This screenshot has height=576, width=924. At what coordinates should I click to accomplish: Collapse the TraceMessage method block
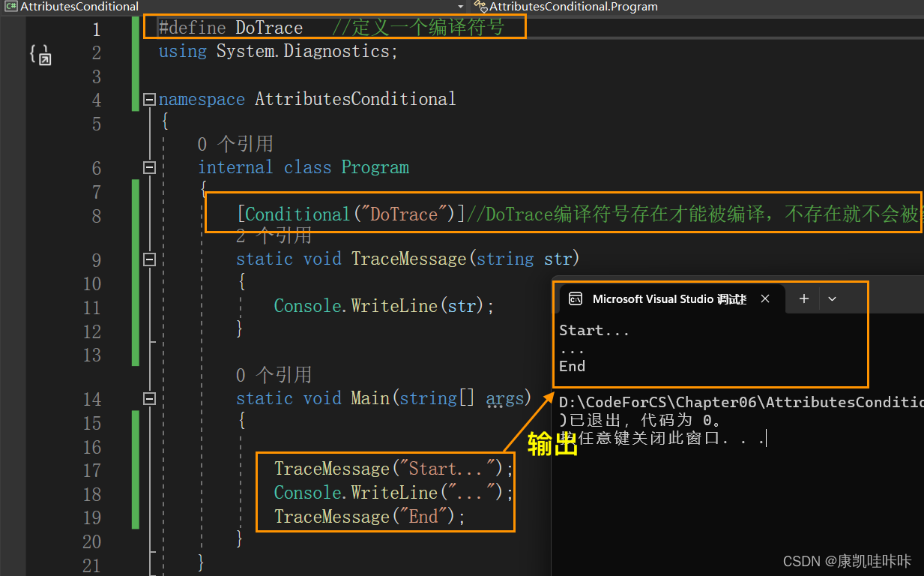tap(149, 259)
